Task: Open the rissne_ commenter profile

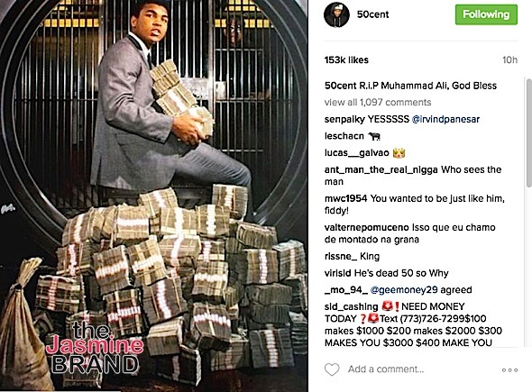Action: [341, 256]
